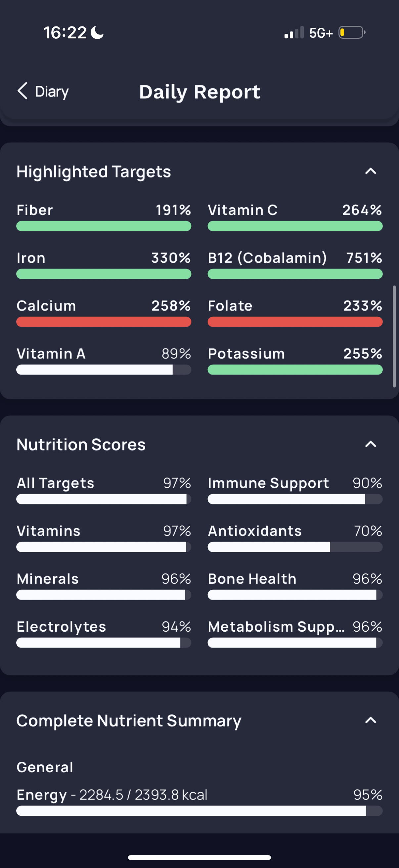Open the Folate 233% target
Image resolution: width=399 pixels, height=868 pixels.
pos(295,313)
